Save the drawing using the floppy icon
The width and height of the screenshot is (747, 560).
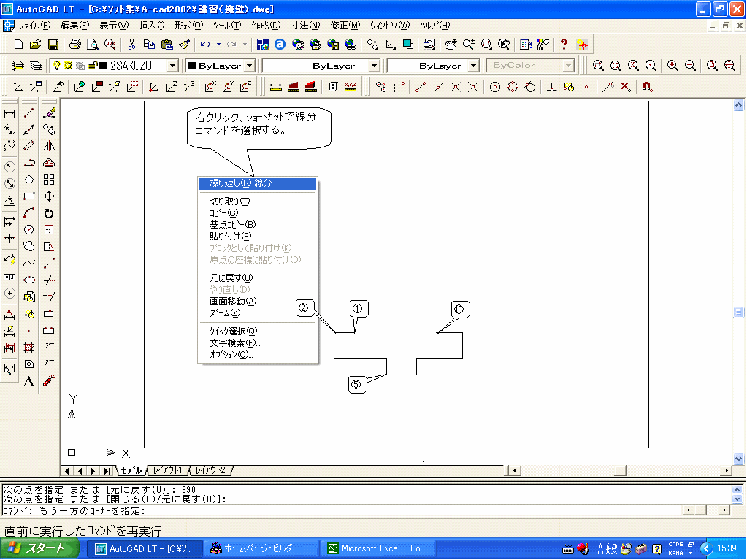click(53, 45)
